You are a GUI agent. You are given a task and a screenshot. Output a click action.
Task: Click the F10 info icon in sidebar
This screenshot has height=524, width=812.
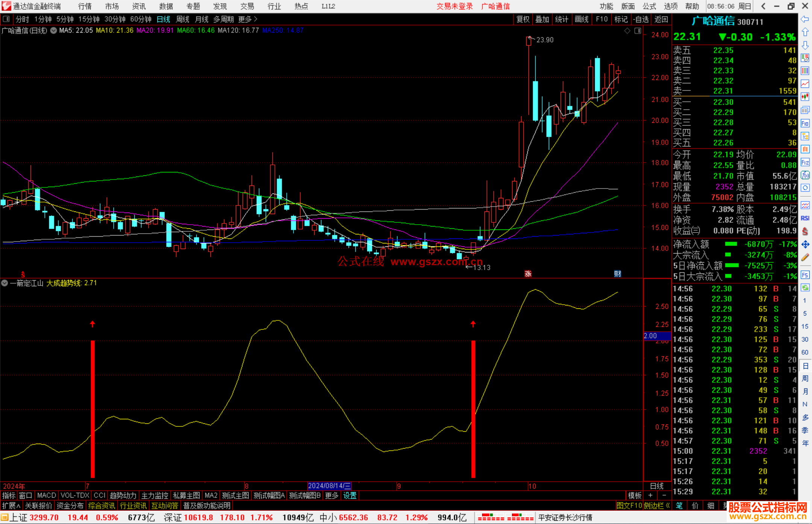coord(805,123)
